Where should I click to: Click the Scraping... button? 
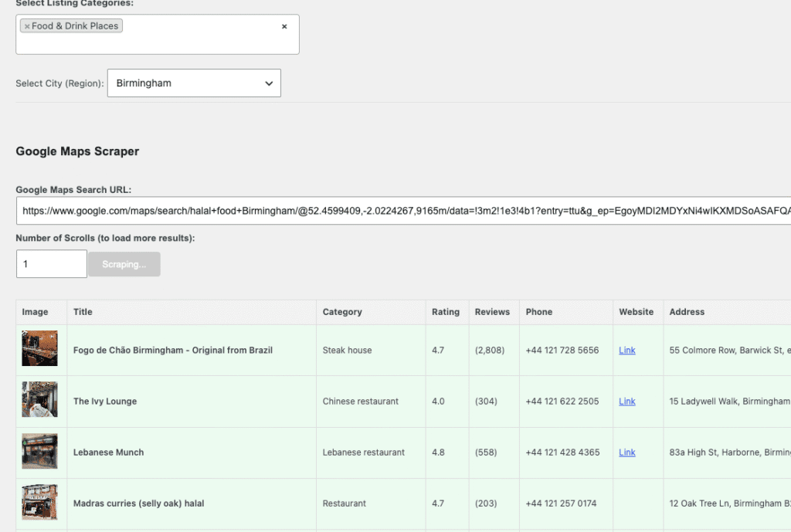pyautogui.click(x=124, y=264)
